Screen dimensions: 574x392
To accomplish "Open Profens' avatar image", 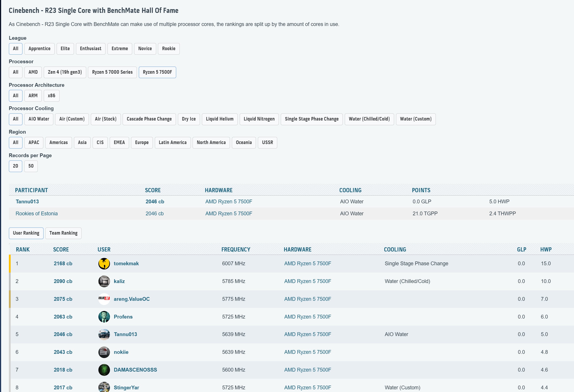I will pos(104,317).
